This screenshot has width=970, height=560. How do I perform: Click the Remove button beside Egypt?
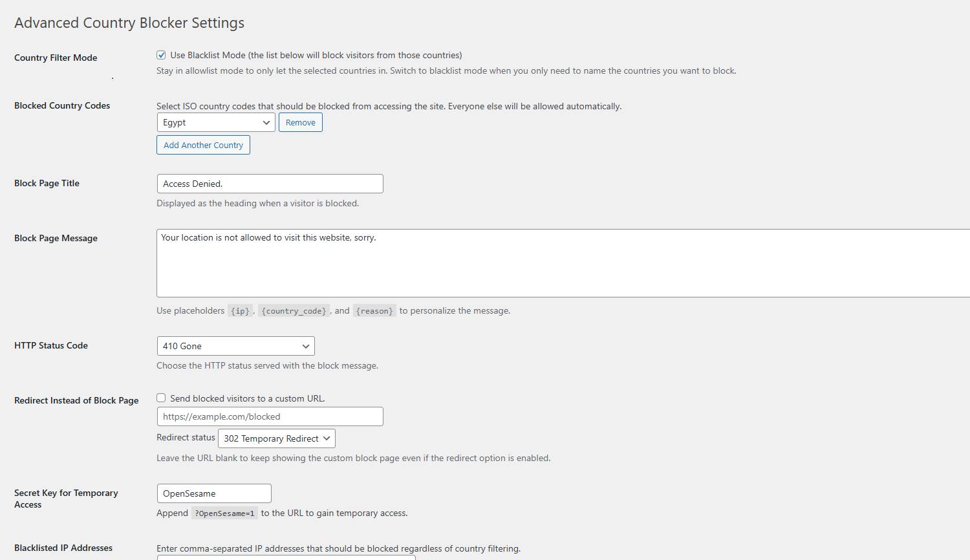[x=300, y=122]
